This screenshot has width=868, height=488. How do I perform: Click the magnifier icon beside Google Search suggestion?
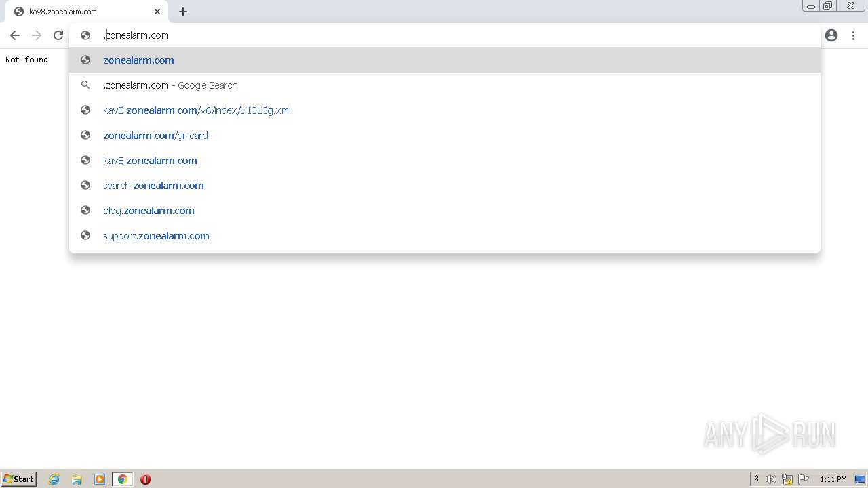click(85, 85)
